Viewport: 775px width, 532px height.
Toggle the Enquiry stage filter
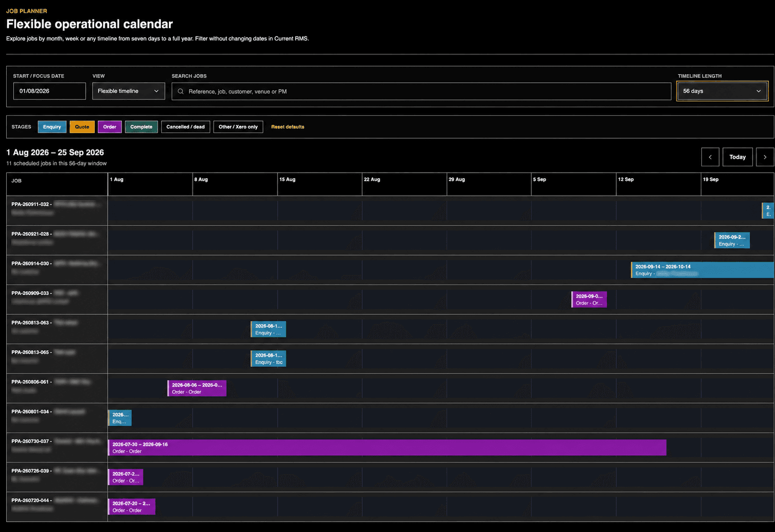click(52, 127)
